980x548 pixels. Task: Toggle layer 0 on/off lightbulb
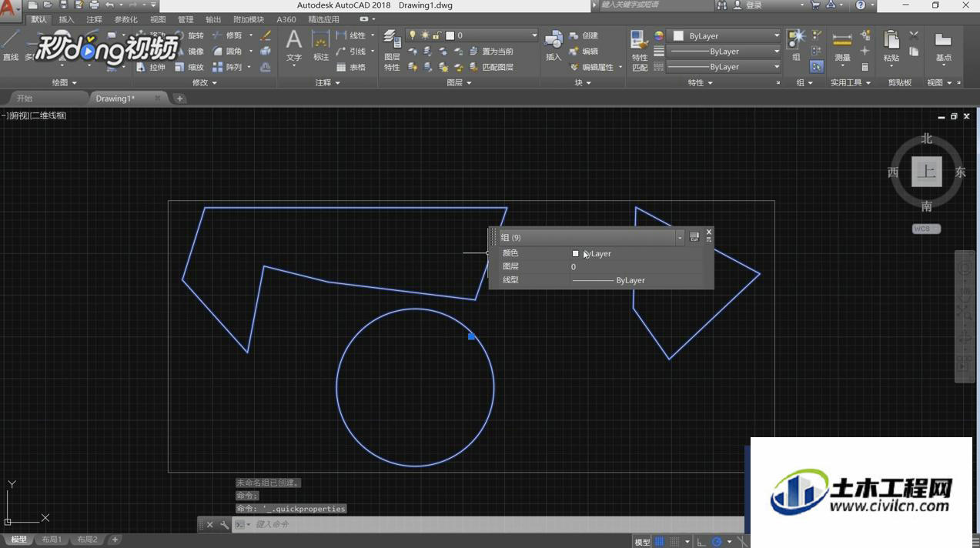413,35
